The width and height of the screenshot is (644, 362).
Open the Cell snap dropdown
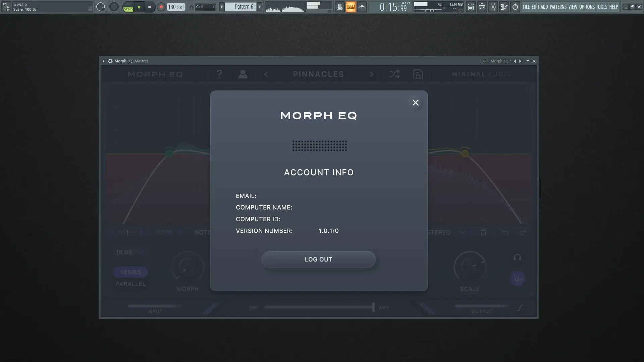point(205,7)
